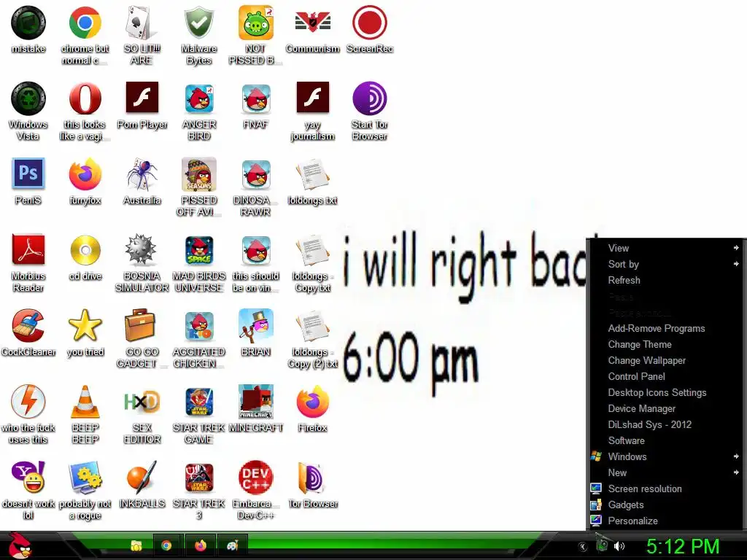Image resolution: width=747 pixels, height=560 pixels.
Task: Select Change Wallpaper menu entry
Action: click(665, 360)
